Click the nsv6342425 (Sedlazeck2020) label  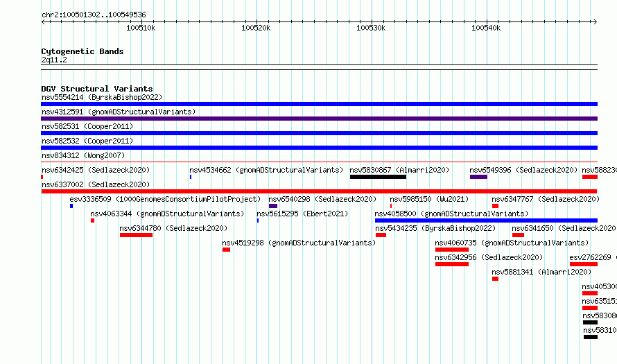click(x=96, y=170)
